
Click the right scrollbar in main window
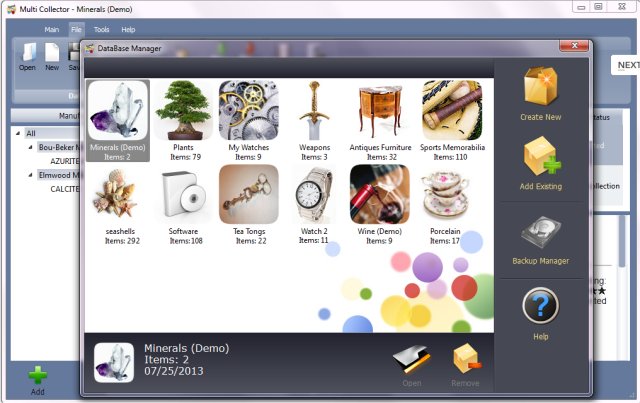coord(622,241)
